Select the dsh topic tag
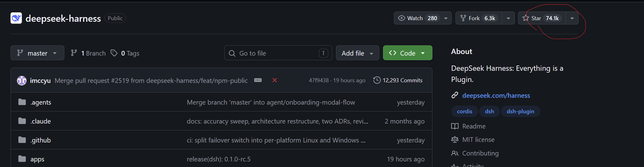Image resolution: width=644 pixels, height=167 pixels. point(489,111)
